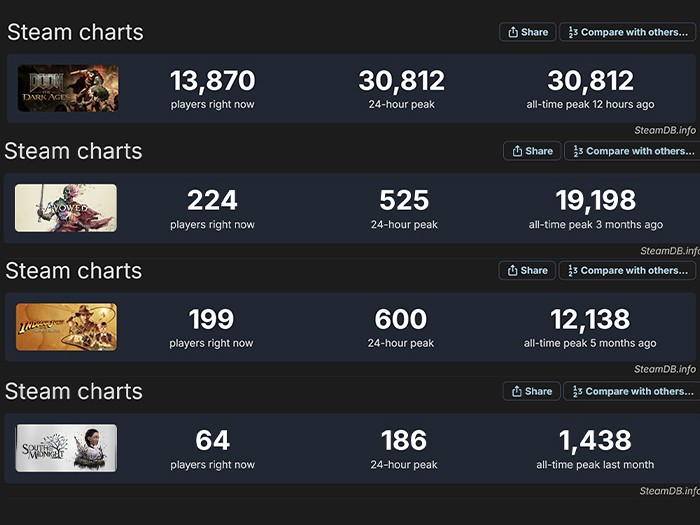700x525 pixels.
Task: Open Compare with others for Avowed
Action: (632, 151)
